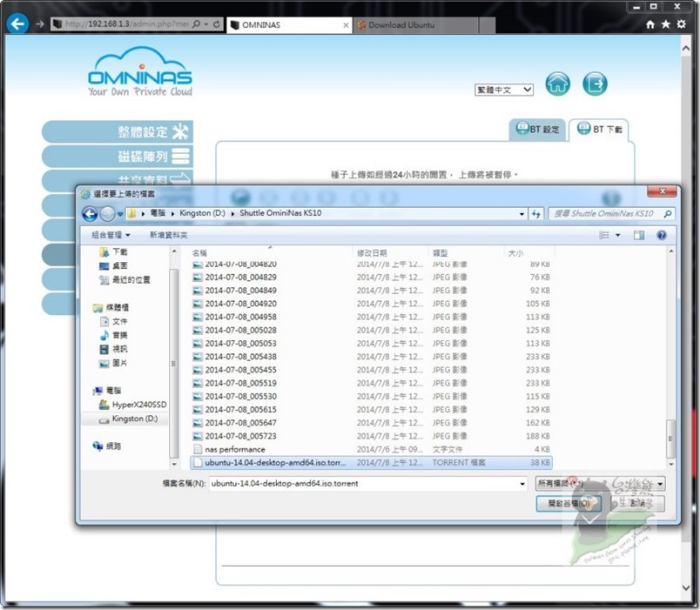The height and width of the screenshot is (610, 700).
Task: Select 視訊 library in navigation pane
Action: click(x=113, y=349)
